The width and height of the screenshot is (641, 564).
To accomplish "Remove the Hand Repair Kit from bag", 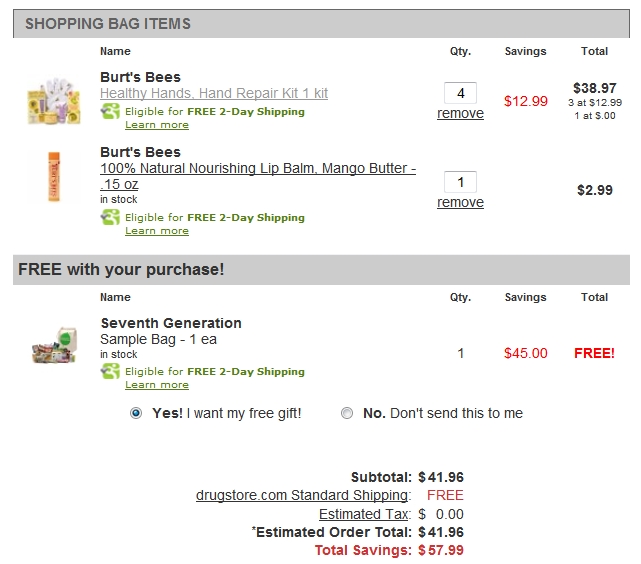I will click(460, 114).
